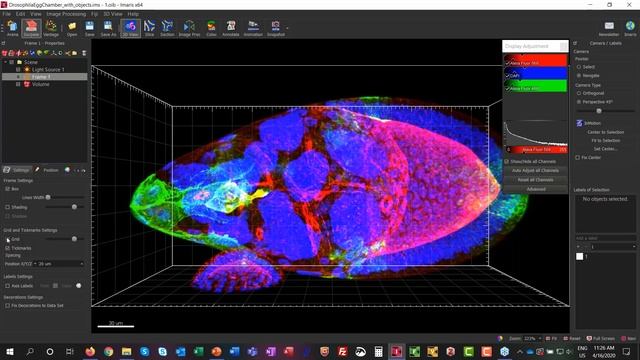Enable the Axis Labels checkbox
640x360 pixels.
tap(7, 286)
